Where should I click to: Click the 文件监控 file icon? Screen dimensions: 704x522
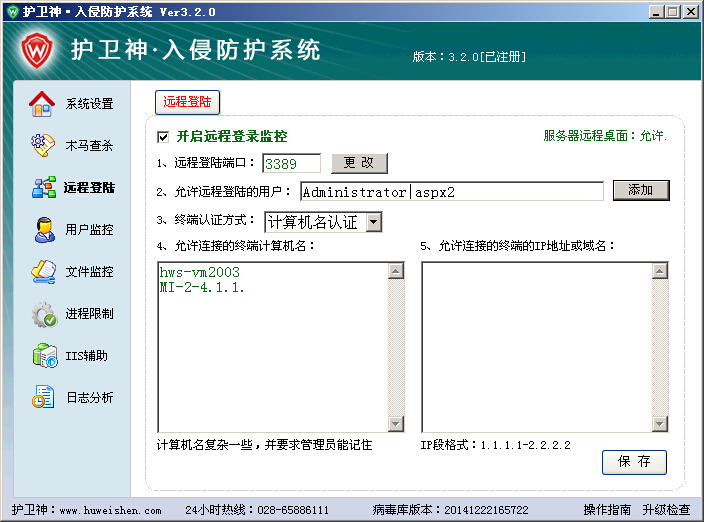click(x=44, y=272)
